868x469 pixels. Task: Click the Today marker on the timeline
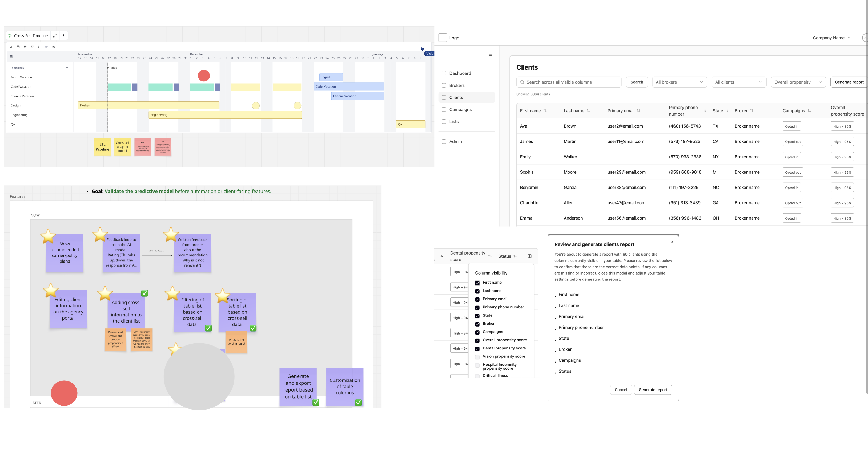(112, 68)
